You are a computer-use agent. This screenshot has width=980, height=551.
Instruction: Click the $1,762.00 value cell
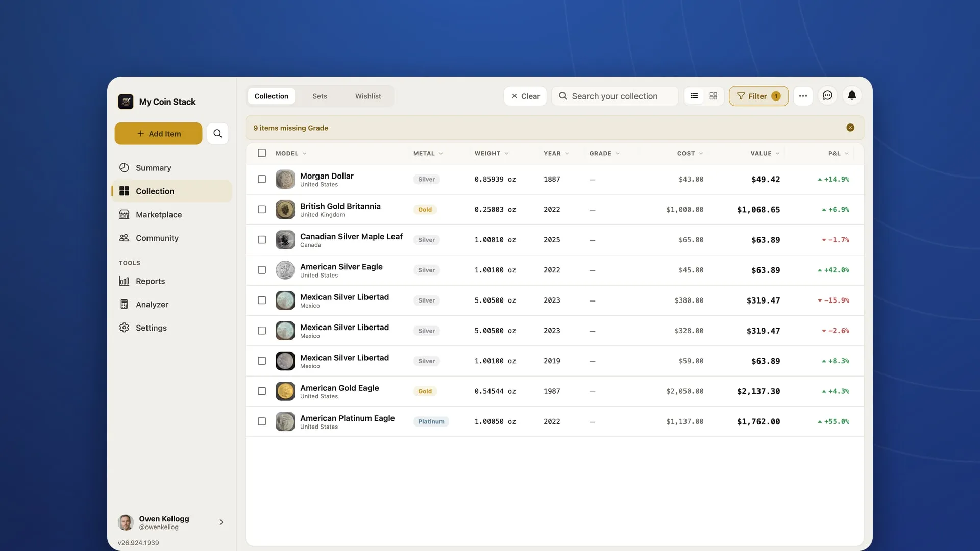pos(758,421)
